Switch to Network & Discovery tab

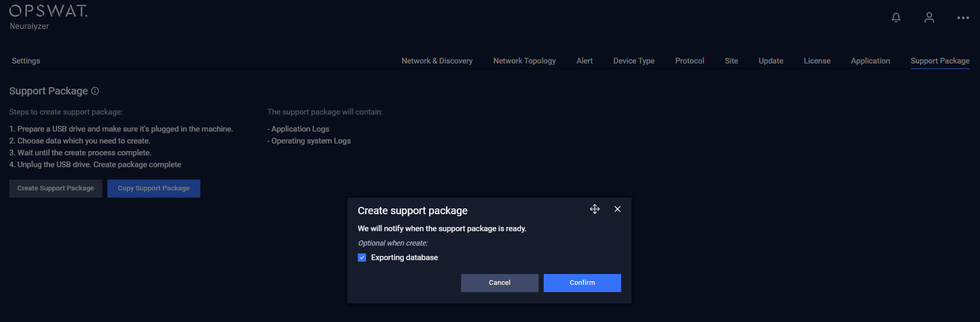click(437, 61)
